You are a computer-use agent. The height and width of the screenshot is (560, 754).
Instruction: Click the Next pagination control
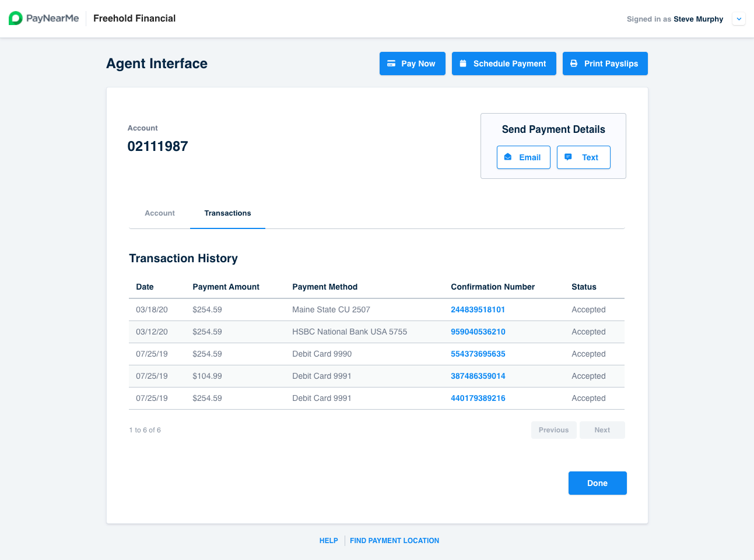(602, 429)
